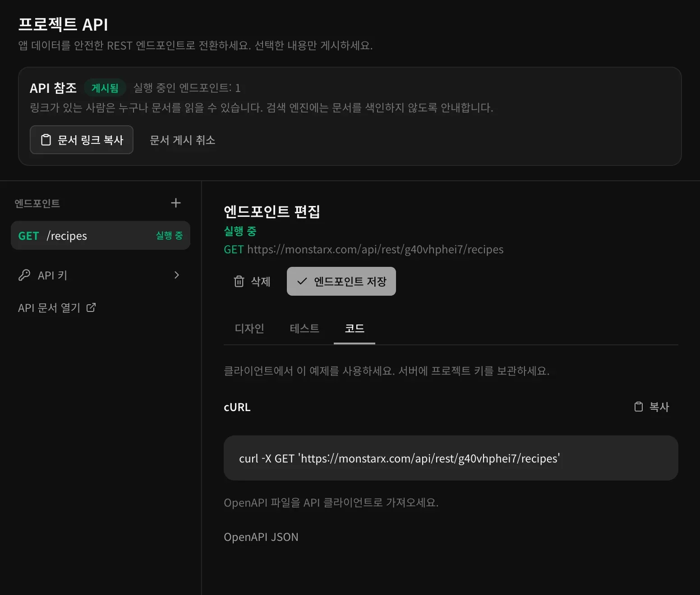
Task: Select the 코드 tab
Action: tap(355, 328)
